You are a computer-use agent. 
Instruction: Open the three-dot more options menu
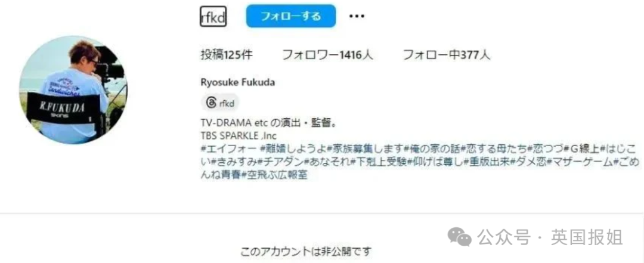(357, 16)
